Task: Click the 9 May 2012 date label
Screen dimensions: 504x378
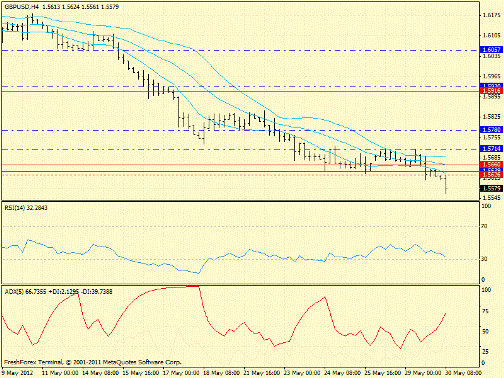Action: [18, 373]
